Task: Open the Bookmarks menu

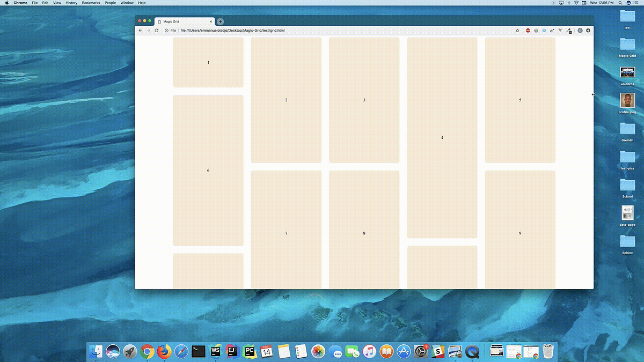Action: [91, 3]
